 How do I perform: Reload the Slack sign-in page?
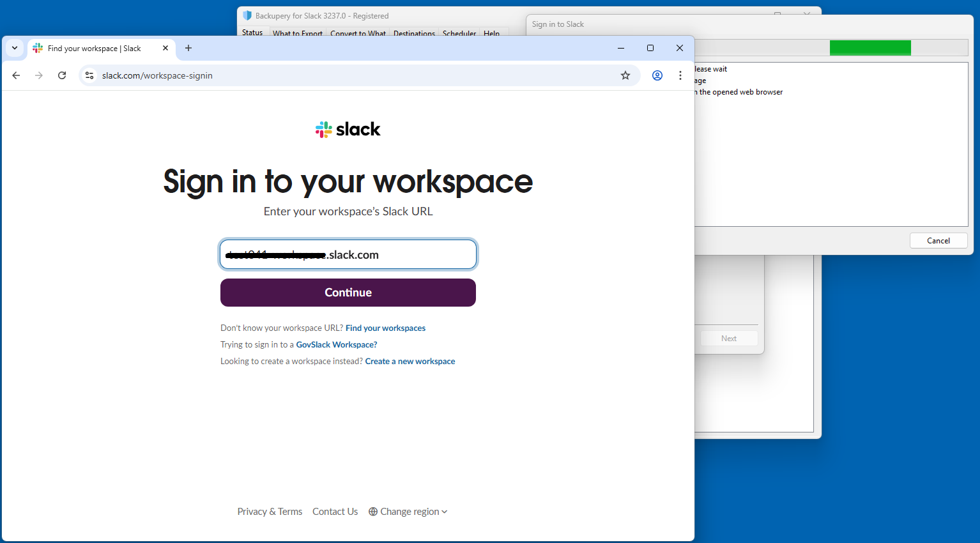tap(62, 75)
